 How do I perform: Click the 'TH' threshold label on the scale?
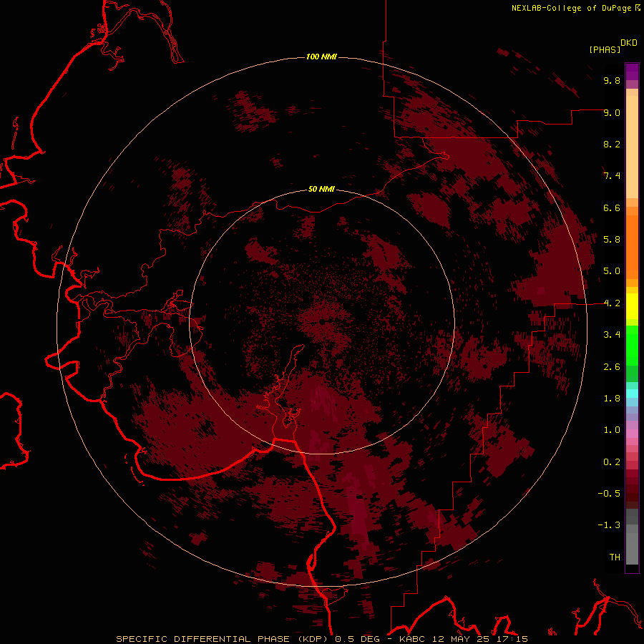[615, 557]
